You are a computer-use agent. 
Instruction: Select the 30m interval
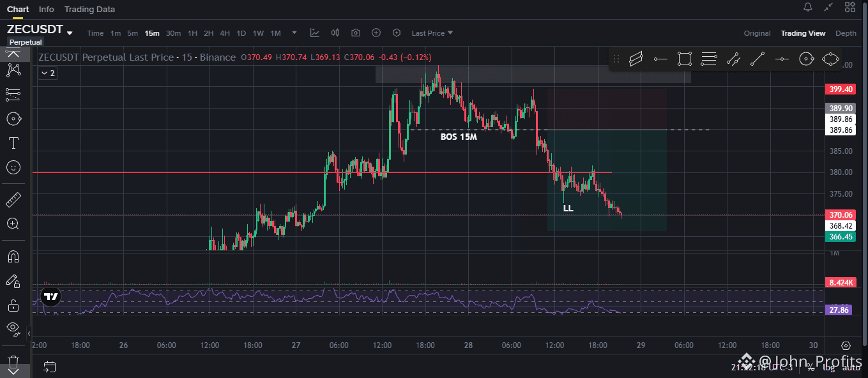pyautogui.click(x=174, y=33)
